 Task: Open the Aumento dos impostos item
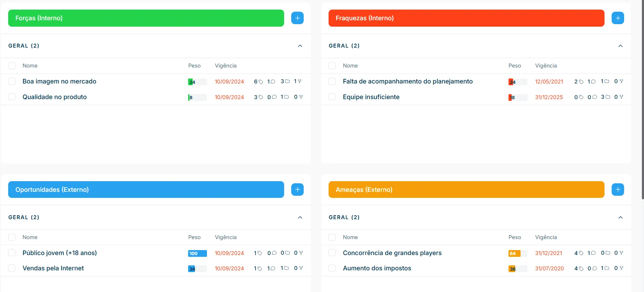pyautogui.click(x=377, y=268)
